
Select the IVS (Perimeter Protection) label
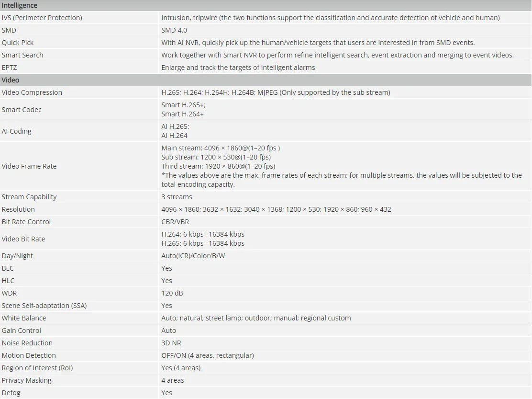coord(42,18)
